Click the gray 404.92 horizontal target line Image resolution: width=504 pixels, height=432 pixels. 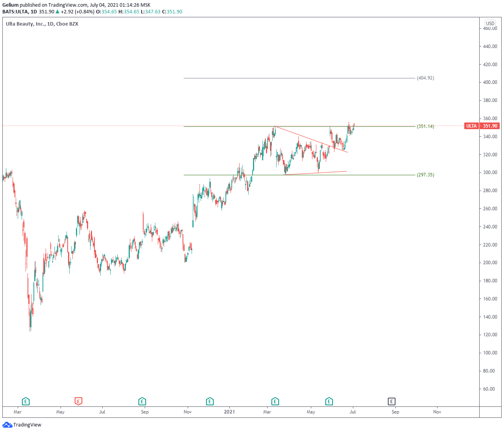click(299, 78)
